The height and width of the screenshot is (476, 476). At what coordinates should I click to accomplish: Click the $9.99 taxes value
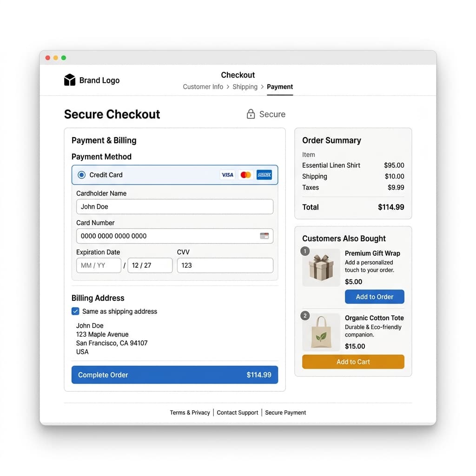[x=396, y=187]
